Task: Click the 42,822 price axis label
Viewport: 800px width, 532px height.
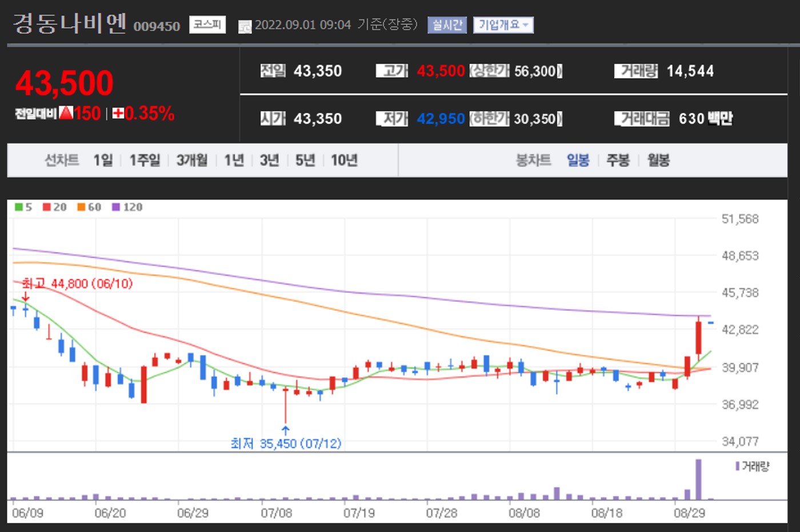Action: [740, 330]
